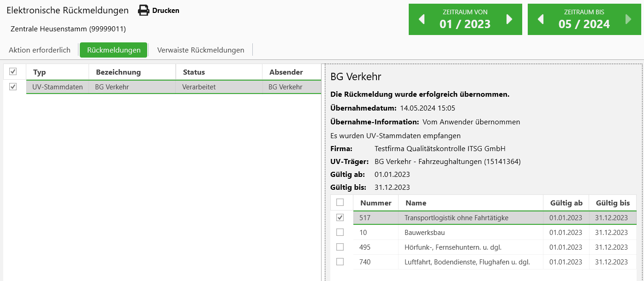
Task: Switch to the Aktion erforderlich tab
Action: click(x=39, y=50)
